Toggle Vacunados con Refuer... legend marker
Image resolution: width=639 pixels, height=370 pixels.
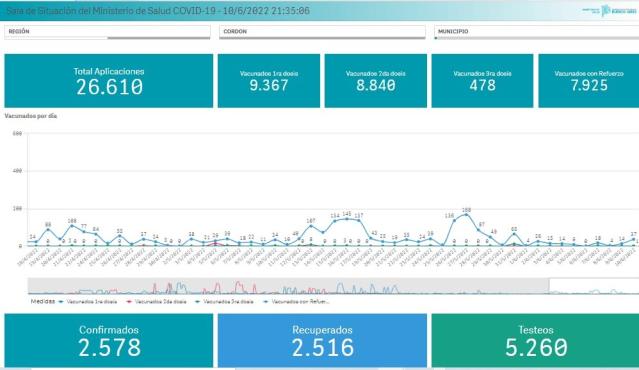click(266, 302)
